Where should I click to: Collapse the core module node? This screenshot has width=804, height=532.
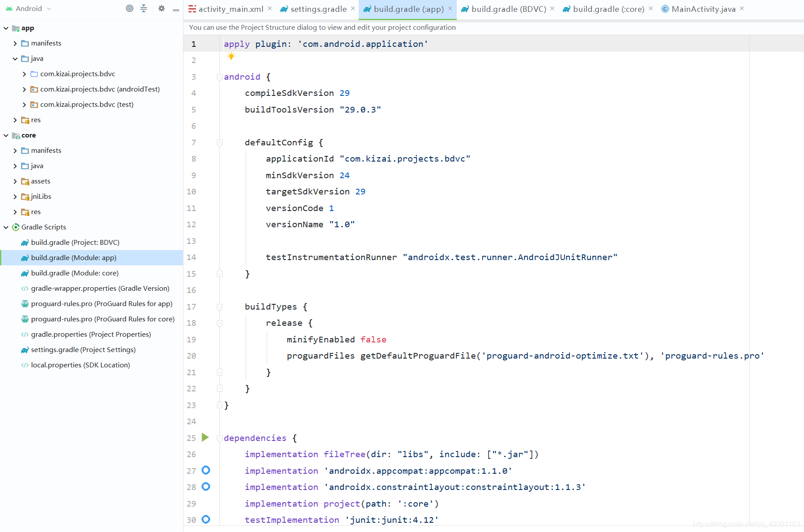coord(6,135)
